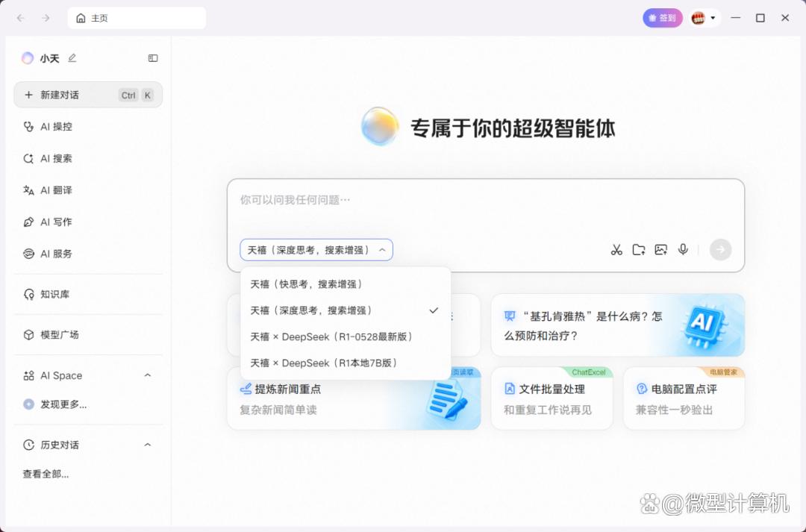Image resolution: width=806 pixels, height=532 pixels.
Task: Select 天禧（深度思考，搜索增强）option in list
Action: click(x=345, y=310)
